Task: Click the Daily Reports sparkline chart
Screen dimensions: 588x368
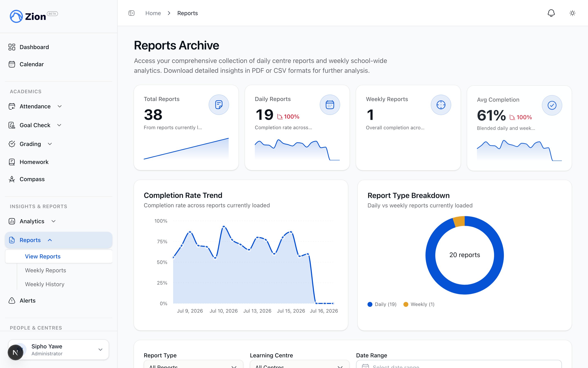Action: point(297,150)
